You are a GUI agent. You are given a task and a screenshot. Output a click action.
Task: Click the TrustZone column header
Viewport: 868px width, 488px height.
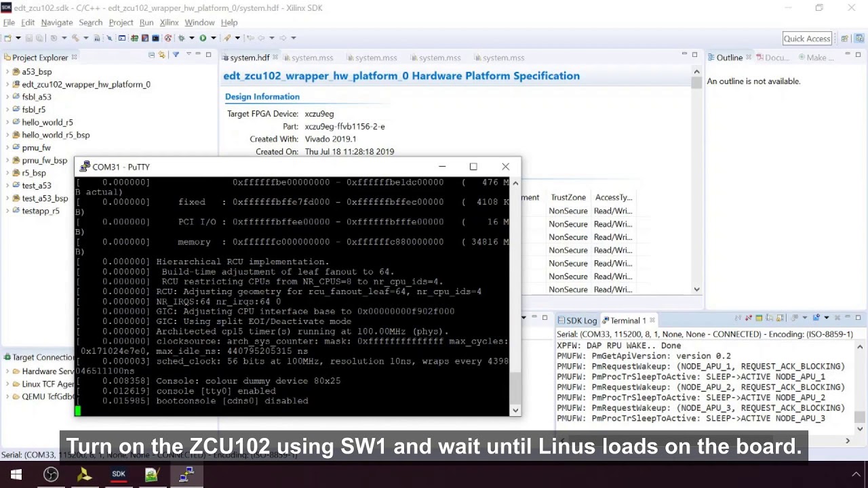(x=568, y=197)
